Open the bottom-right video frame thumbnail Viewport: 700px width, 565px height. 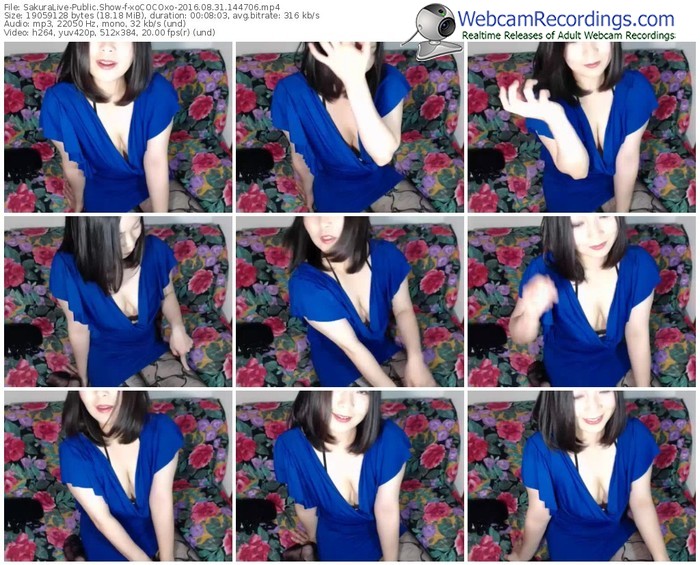(582, 476)
